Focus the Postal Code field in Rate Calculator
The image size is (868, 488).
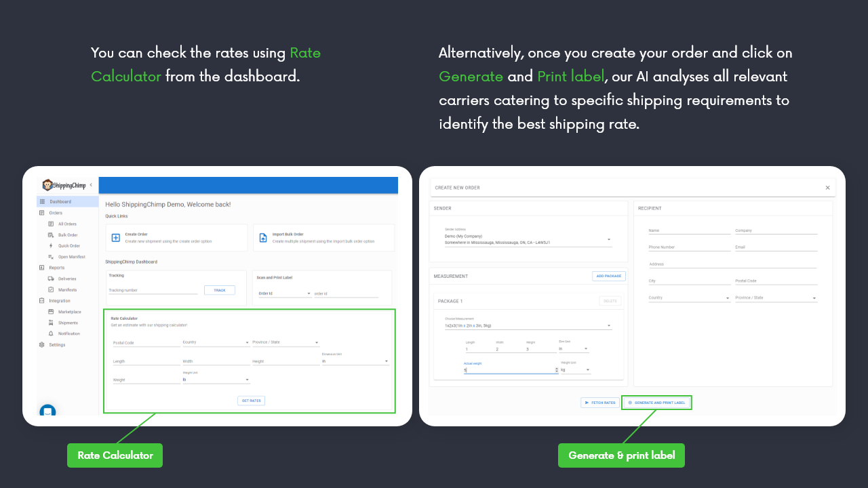146,342
